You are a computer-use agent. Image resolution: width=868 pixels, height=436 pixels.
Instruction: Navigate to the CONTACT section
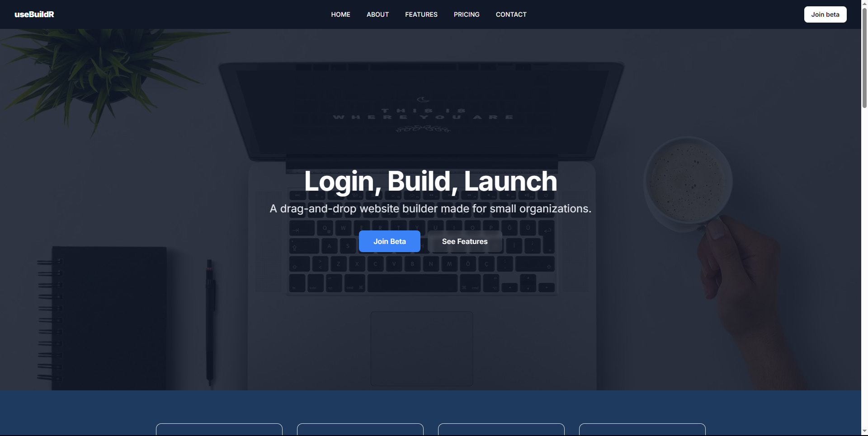click(511, 14)
